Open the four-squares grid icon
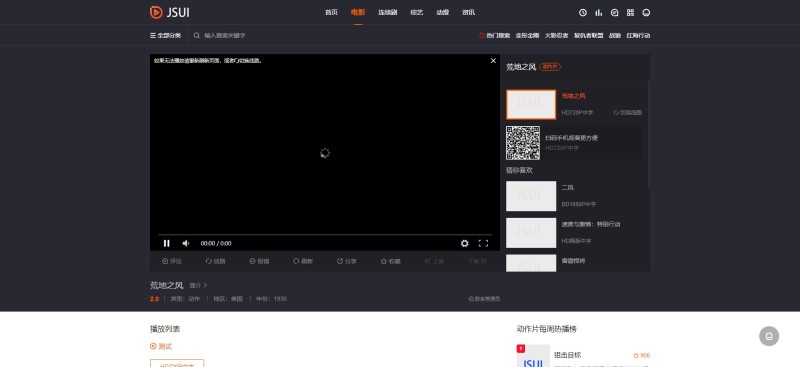 (x=630, y=13)
